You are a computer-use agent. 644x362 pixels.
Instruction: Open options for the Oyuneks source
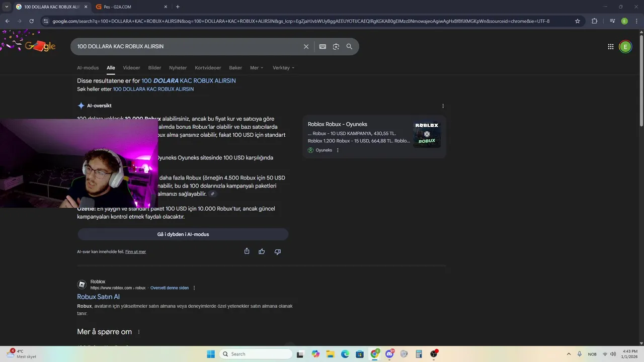point(338,150)
